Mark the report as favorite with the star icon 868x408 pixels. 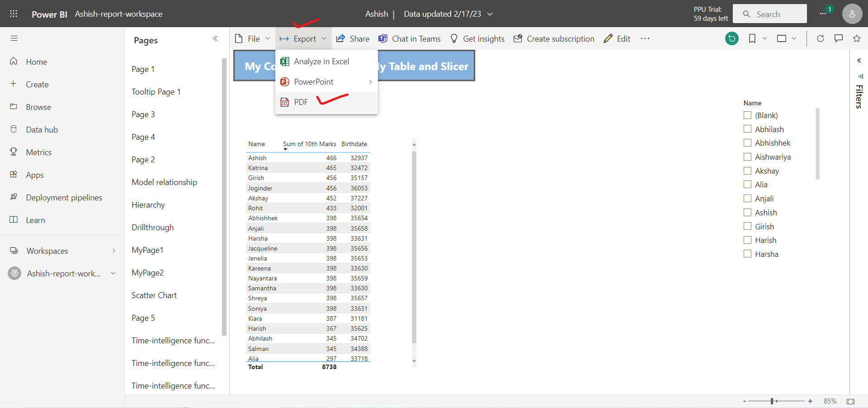pyautogui.click(x=857, y=38)
